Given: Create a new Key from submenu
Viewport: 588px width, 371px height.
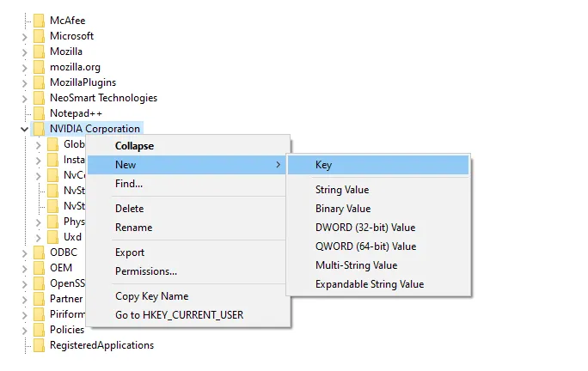Looking at the screenshot, I should click(378, 165).
